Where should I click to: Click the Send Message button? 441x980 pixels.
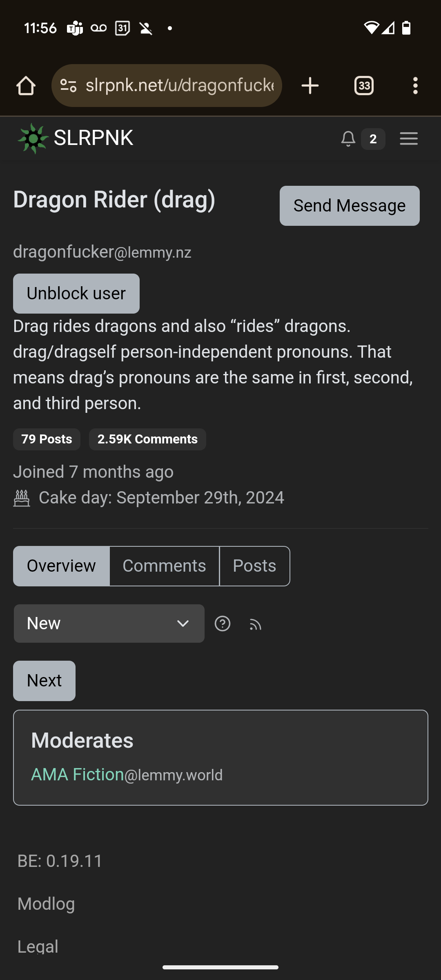click(350, 206)
